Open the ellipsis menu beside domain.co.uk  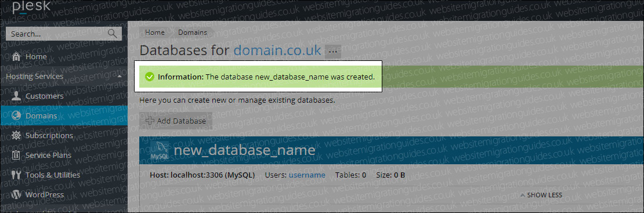pyautogui.click(x=332, y=52)
